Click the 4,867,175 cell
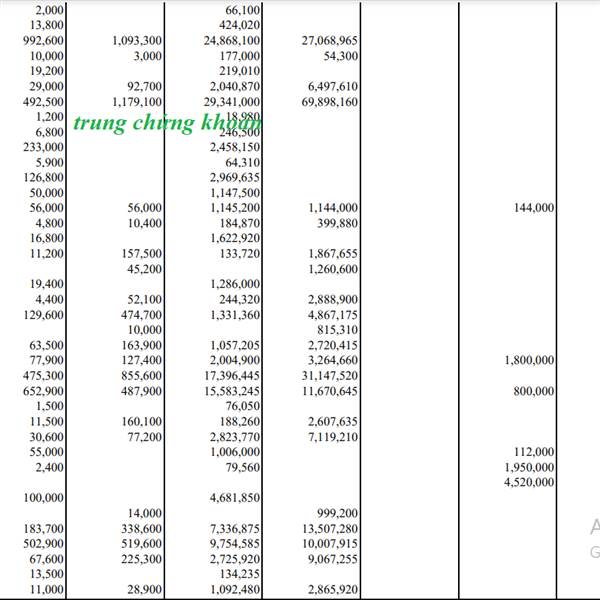The height and width of the screenshot is (600, 600). 333,315
